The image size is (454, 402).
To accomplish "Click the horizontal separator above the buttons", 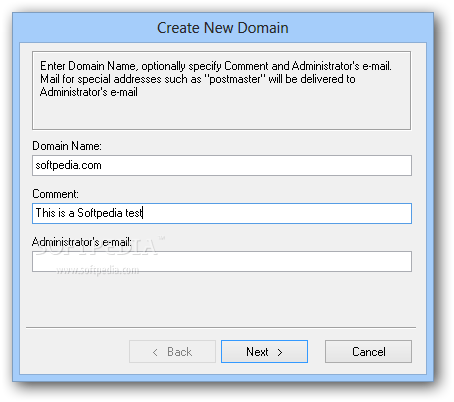I will (221, 328).
